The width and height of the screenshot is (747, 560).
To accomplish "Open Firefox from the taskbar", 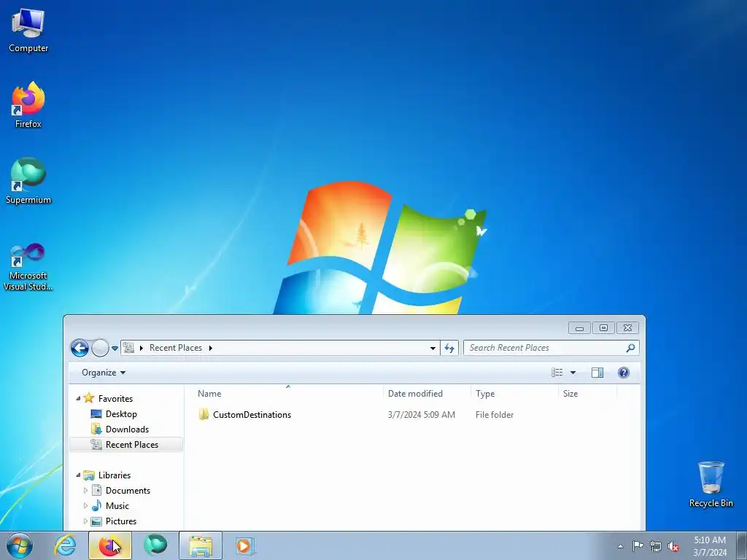I will pos(110,545).
